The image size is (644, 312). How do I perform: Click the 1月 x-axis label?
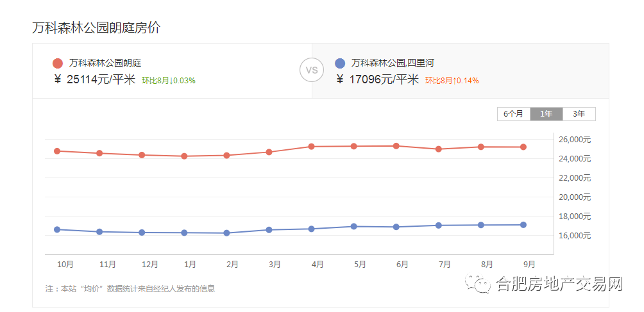point(190,265)
